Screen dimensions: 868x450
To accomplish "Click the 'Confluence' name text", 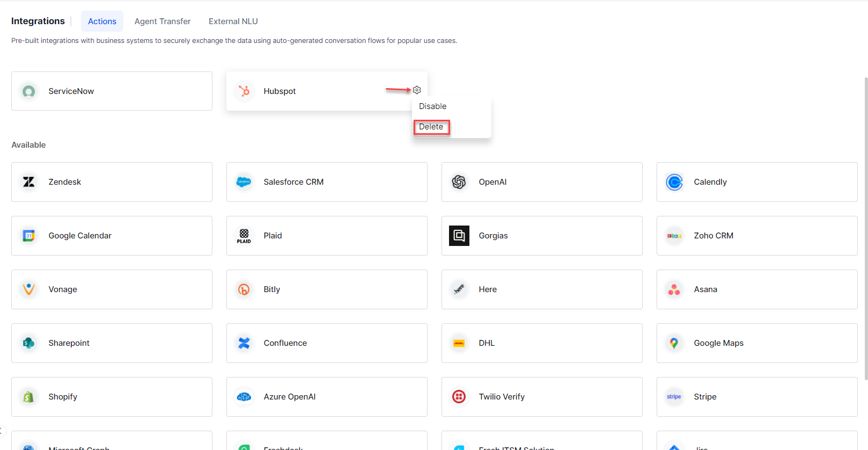I will click(285, 343).
